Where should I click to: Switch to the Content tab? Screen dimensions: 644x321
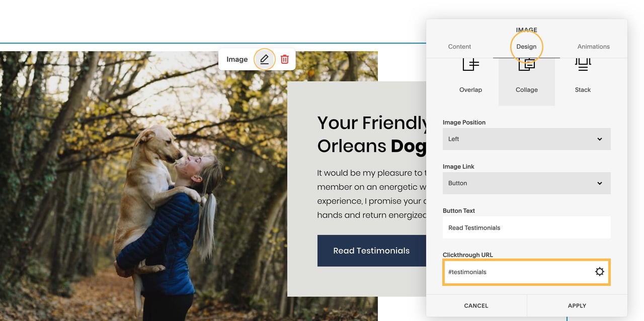point(459,46)
